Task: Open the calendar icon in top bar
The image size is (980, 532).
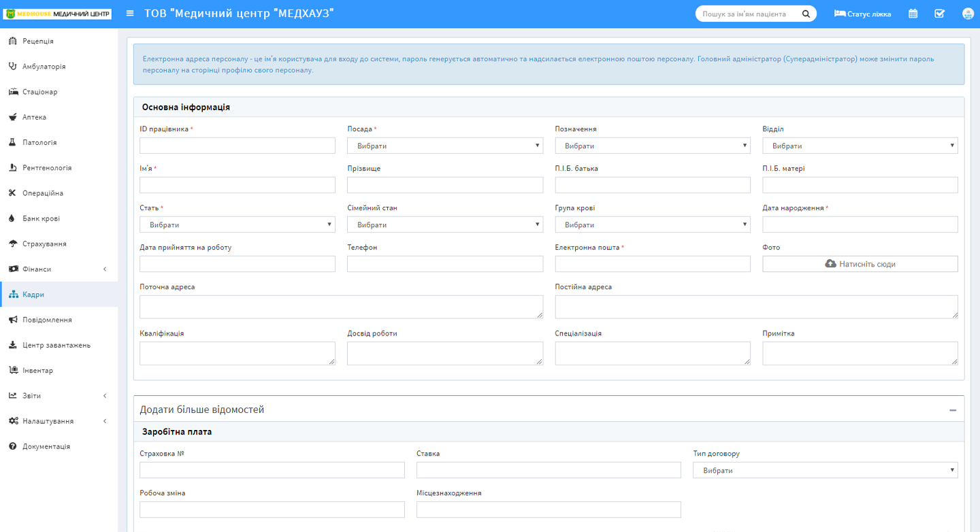Action: coord(913,14)
